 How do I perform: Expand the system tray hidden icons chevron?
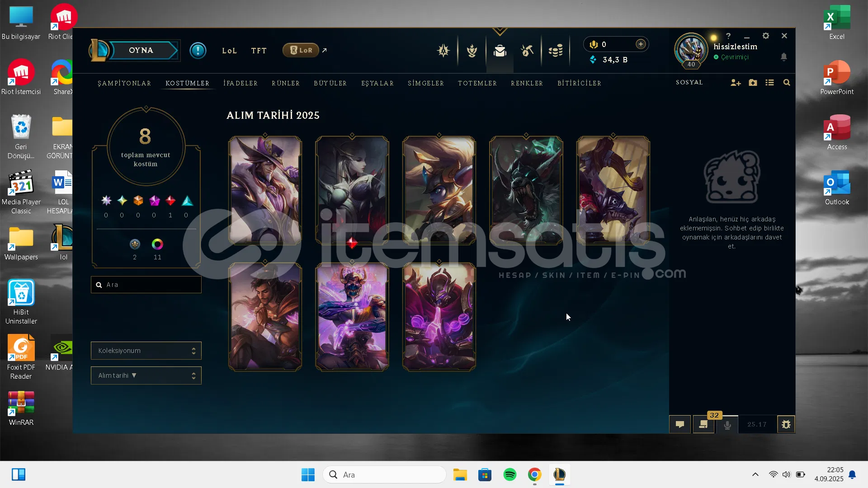755,474
